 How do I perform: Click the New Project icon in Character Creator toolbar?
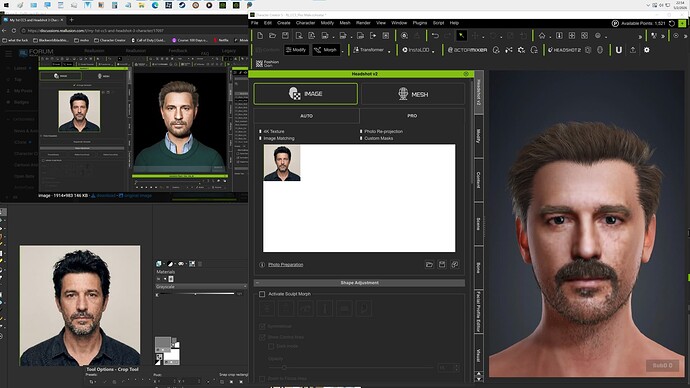pyautogui.click(x=260, y=36)
